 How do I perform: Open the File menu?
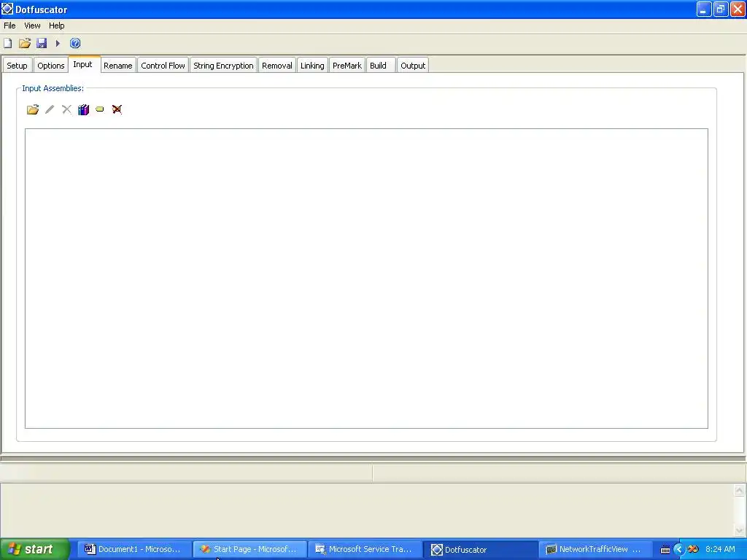[x=9, y=26]
